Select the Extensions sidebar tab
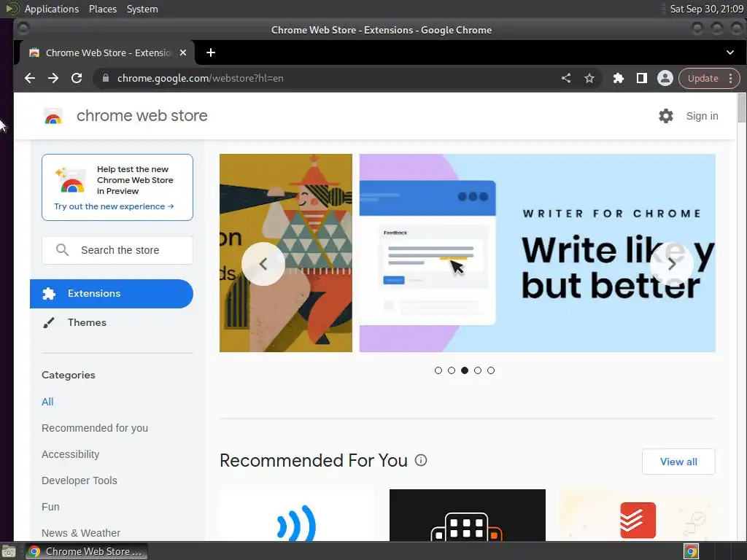The height and width of the screenshot is (560, 747). 112,294
